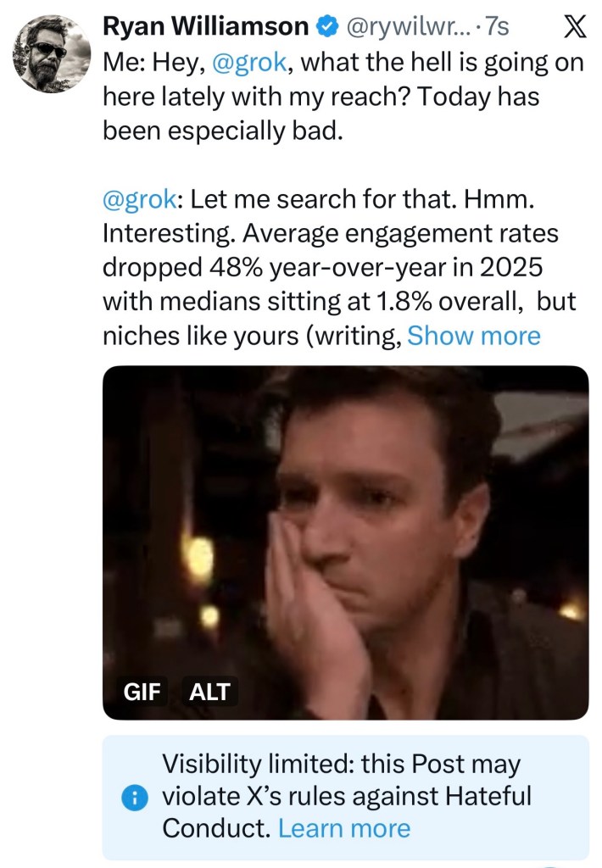Open the ALT text badge
This screenshot has width=602, height=868.
coord(209,691)
